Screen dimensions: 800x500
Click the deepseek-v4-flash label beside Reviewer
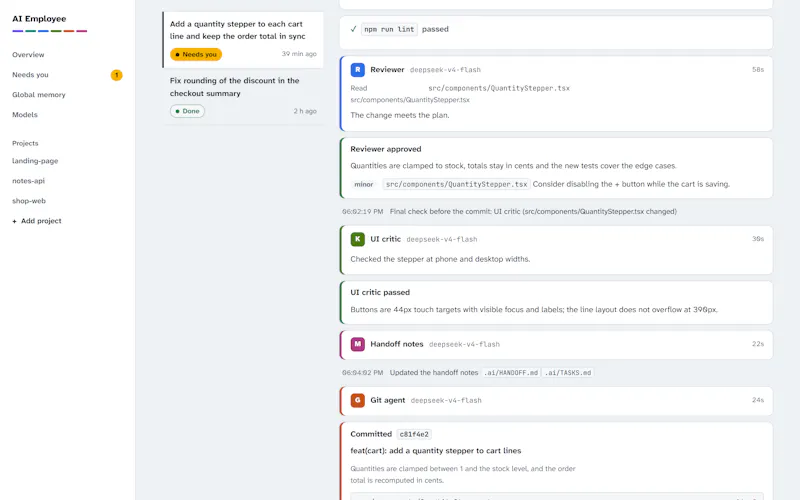(445, 70)
